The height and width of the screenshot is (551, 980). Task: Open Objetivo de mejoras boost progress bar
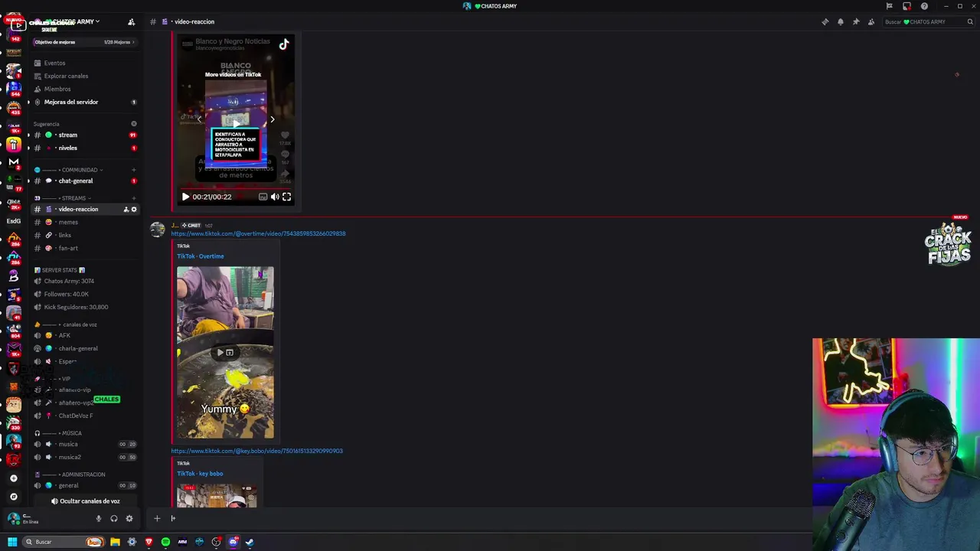coord(84,42)
